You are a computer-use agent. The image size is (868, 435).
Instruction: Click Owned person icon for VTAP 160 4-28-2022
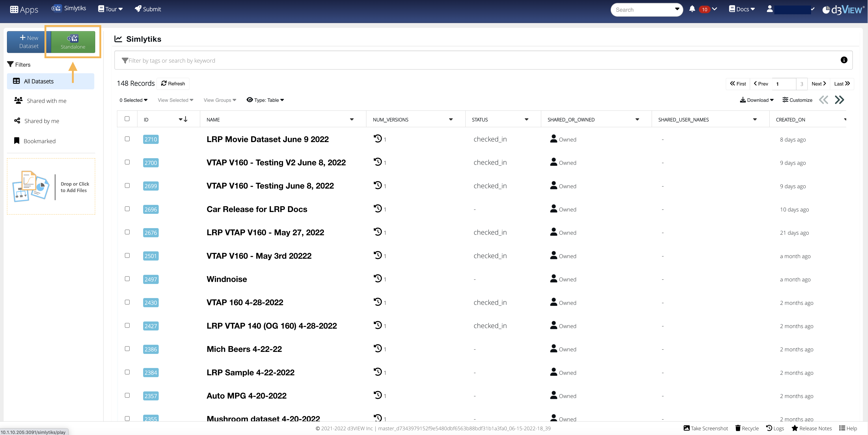[x=554, y=302]
